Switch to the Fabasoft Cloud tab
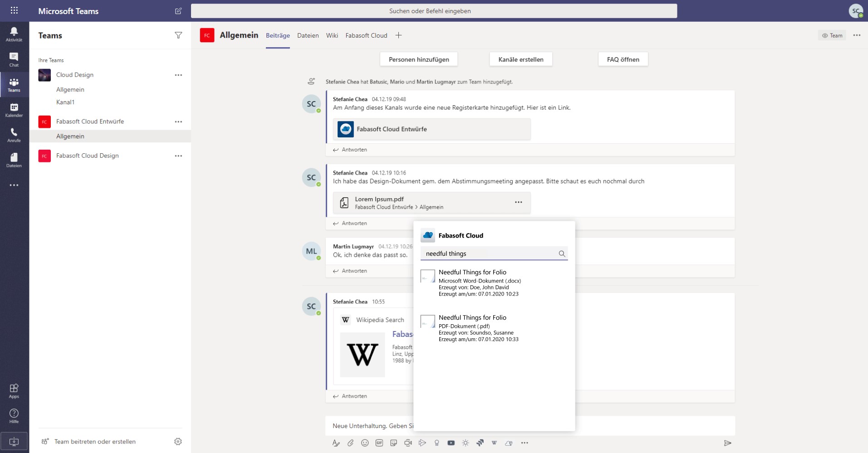 pos(366,35)
